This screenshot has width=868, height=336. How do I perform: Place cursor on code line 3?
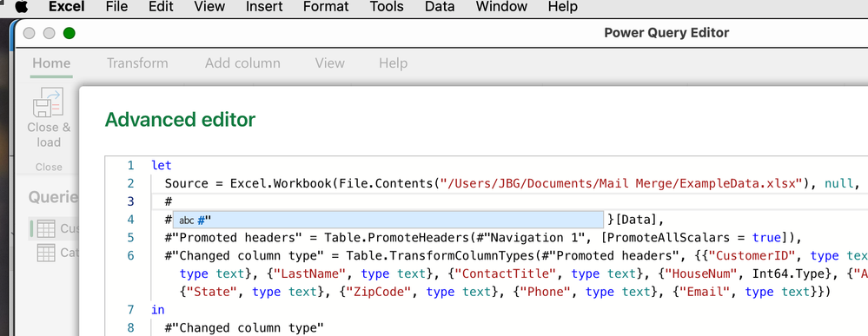tap(509, 201)
